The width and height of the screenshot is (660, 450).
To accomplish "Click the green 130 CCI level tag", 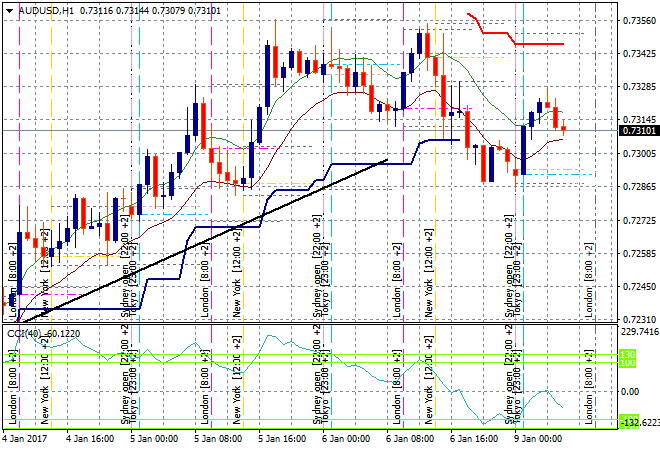I will (x=627, y=354).
